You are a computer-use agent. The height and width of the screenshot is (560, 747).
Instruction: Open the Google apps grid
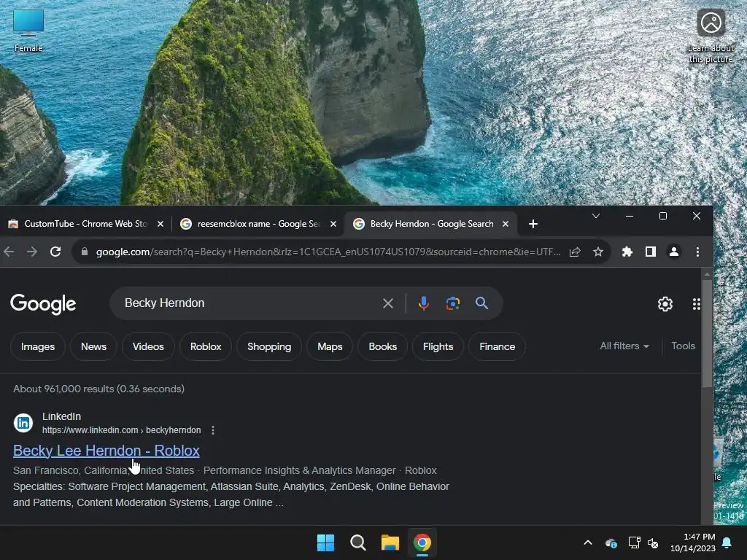696,304
